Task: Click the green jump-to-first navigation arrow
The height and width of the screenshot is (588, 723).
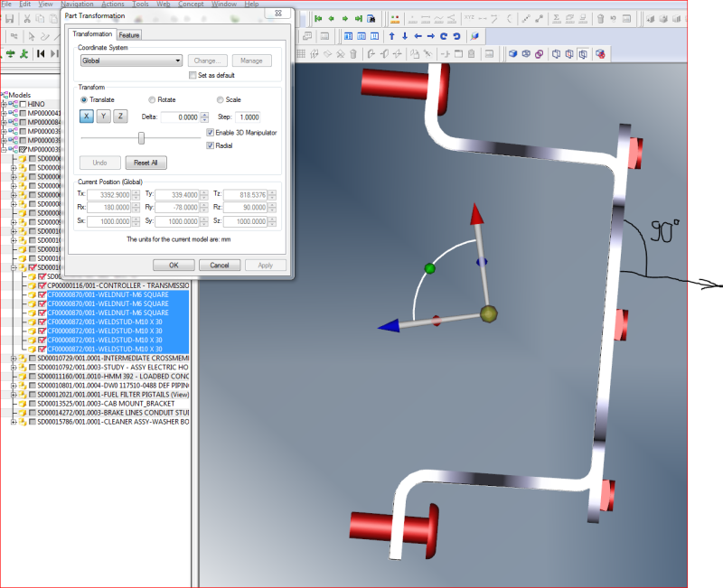Action: [x=318, y=19]
